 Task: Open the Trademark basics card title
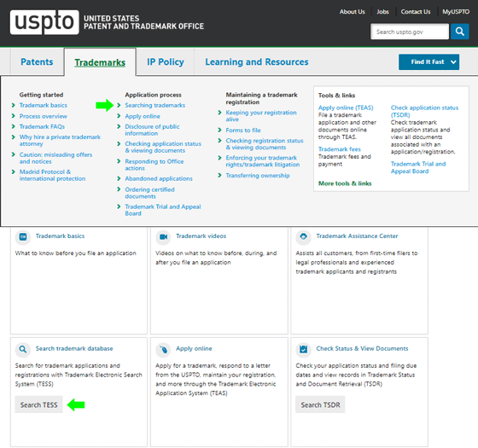(x=60, y=236)
